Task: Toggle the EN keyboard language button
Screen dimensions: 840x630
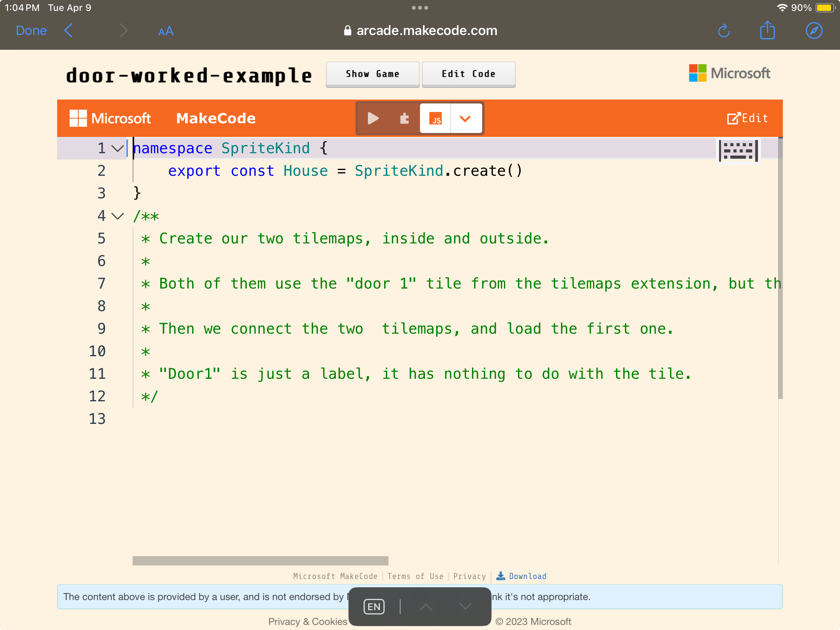Action: click(374, 607)
